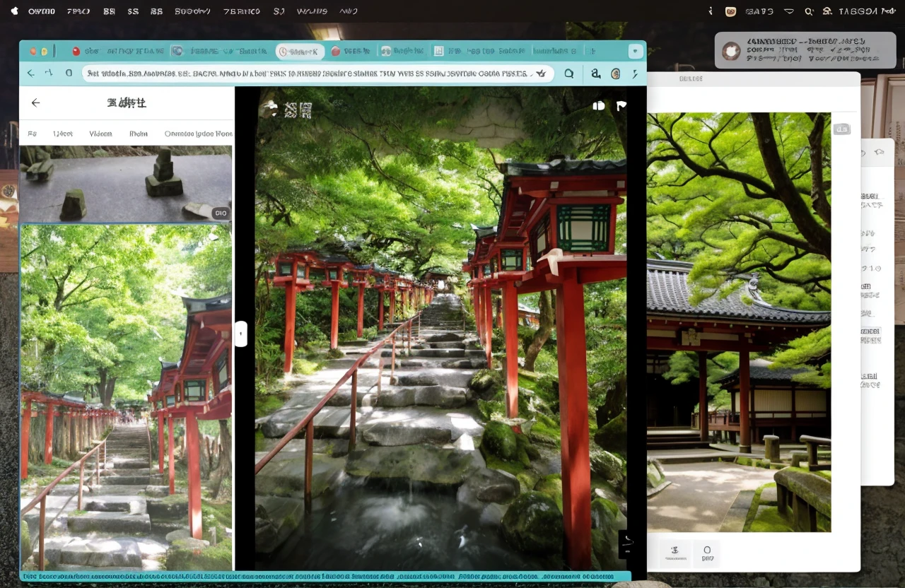This screenshot has width=905, height=588.
Task: Click the bookmark star in the address bar
Action: pyautogui.click(x=541, y=73)
